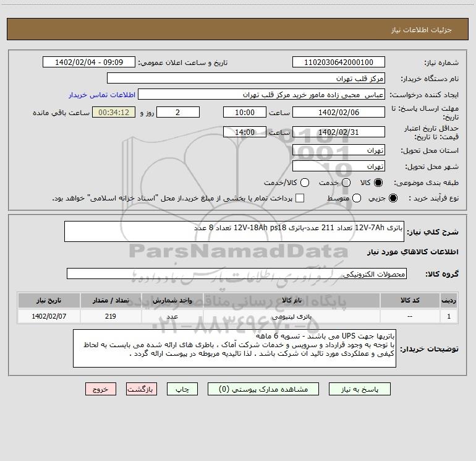This screenshot has width=476, height=461.
Task: Click the واحد شمارش column header
Action: pyautogui.click(x=172, y=300)
